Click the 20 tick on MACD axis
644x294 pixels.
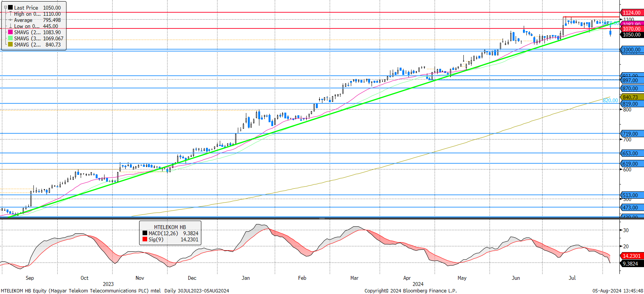click(626, 246)
